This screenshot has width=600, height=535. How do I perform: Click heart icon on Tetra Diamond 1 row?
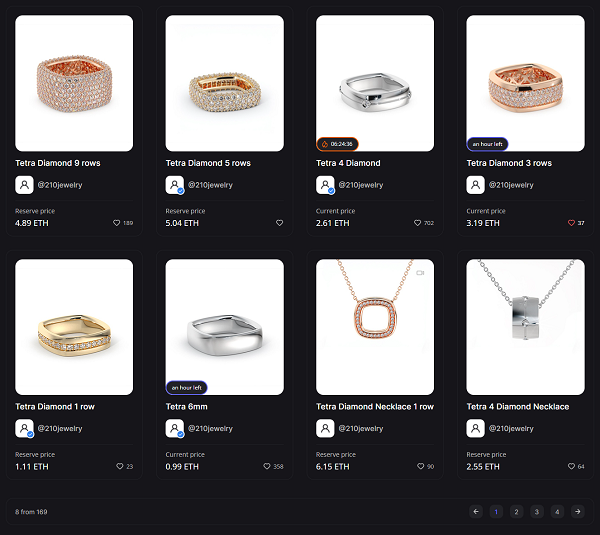[x=120, y=466]
